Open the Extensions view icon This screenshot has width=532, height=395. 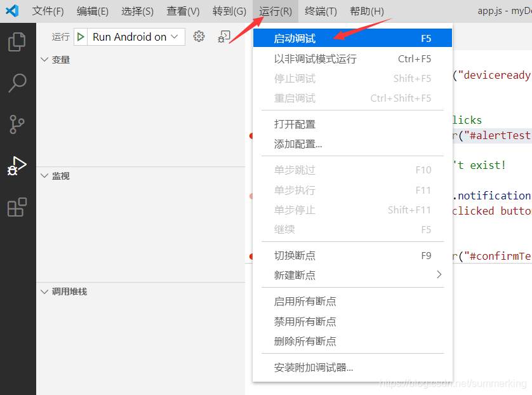point(17,207)
